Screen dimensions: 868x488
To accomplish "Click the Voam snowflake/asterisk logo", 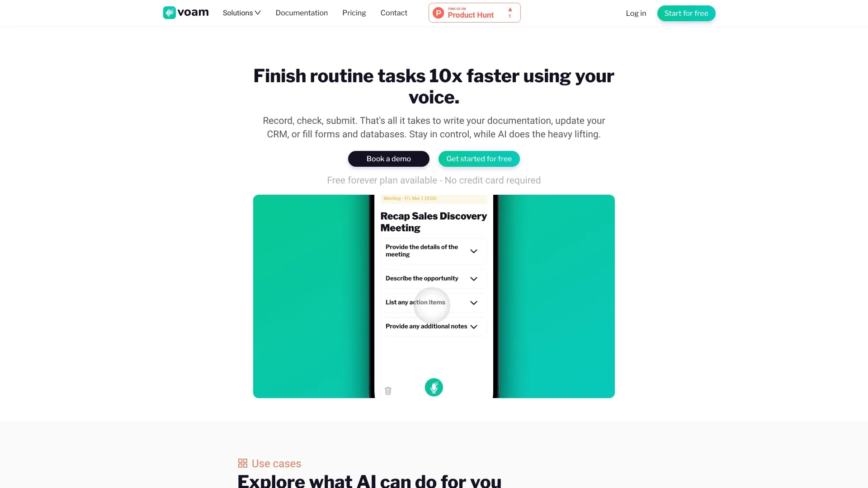I will [170, 13].
